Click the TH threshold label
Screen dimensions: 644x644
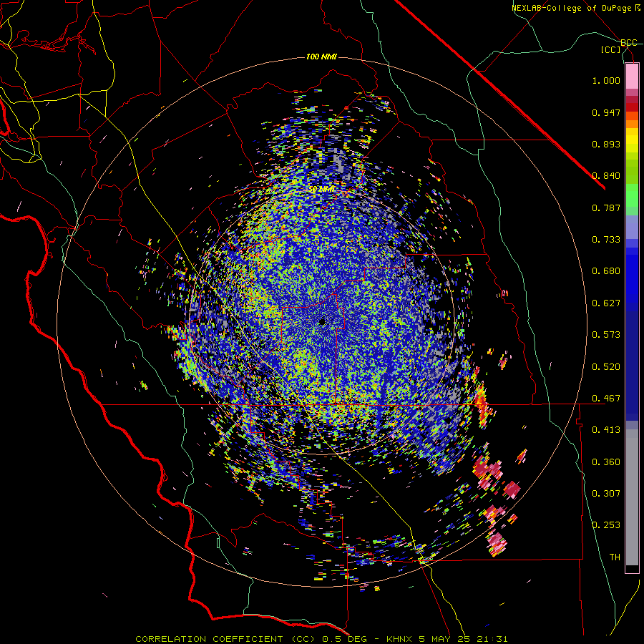tap(615, 557)
